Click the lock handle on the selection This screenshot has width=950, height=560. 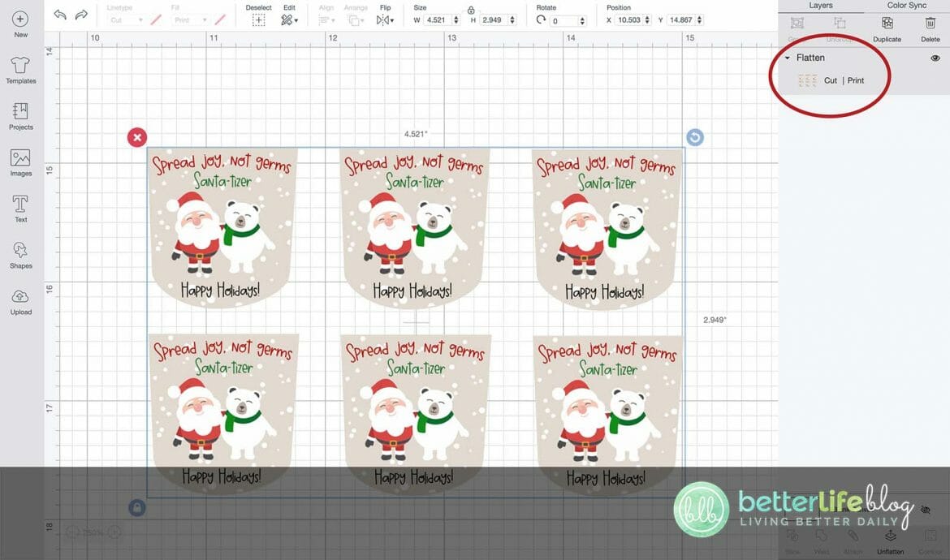(136, 506)
